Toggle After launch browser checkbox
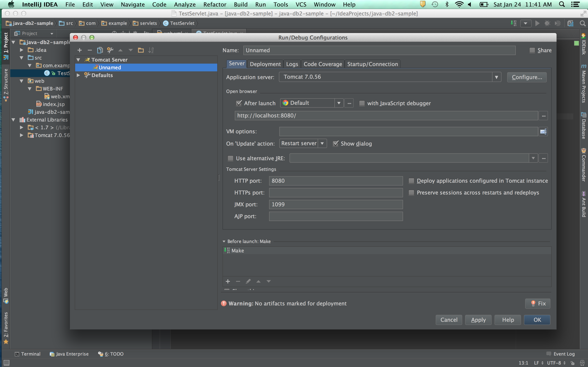 click(238, 103)
